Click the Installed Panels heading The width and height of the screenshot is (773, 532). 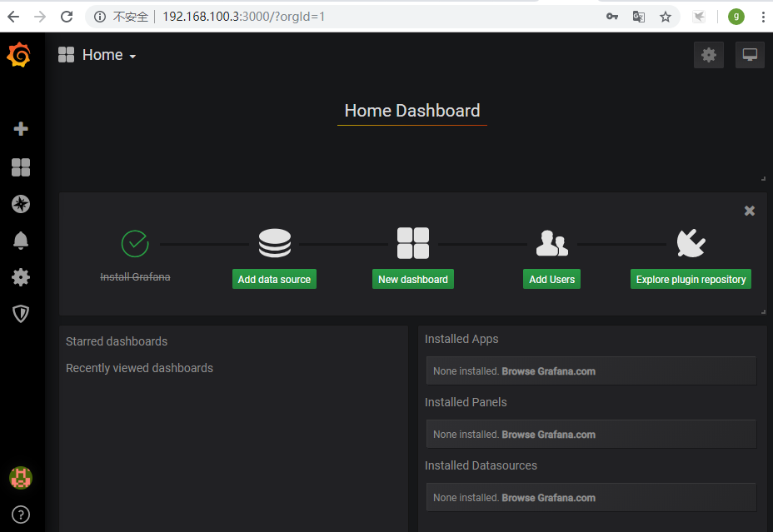click(x=466, y=402)
